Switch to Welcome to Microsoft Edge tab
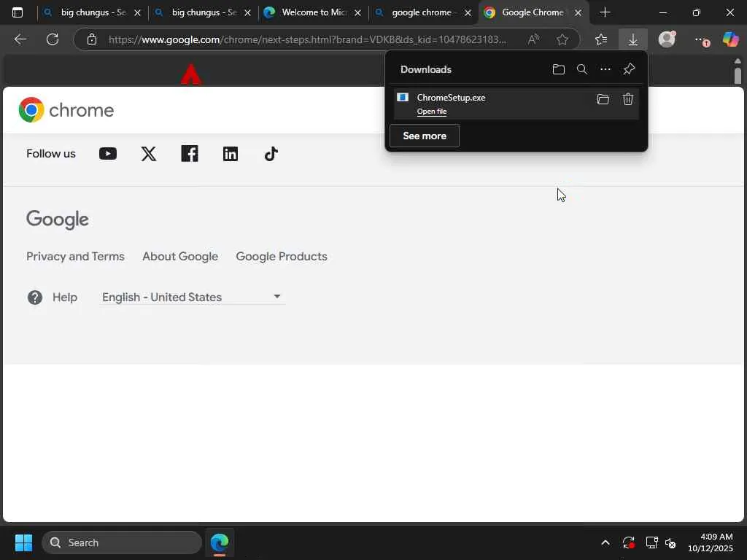 (313, 13)
